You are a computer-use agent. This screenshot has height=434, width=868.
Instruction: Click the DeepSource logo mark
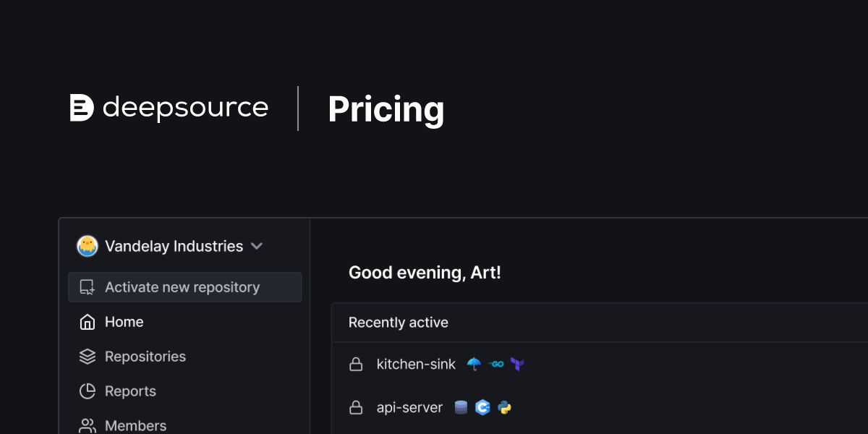82,108
